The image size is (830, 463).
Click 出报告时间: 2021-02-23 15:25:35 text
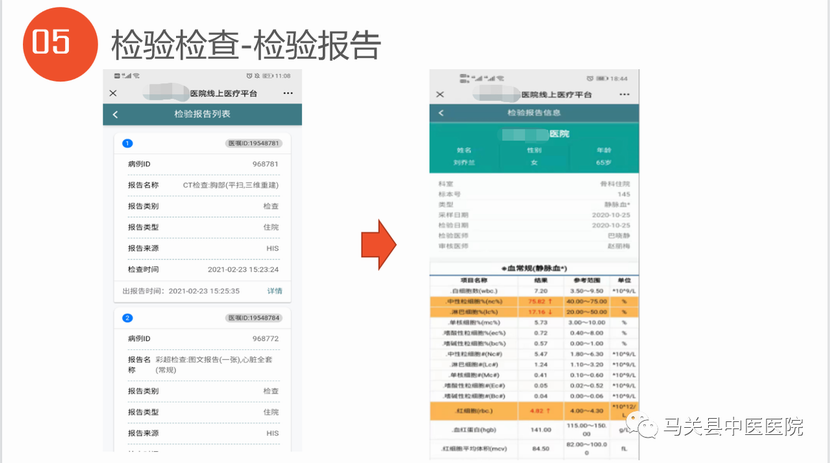pos(181,291)
